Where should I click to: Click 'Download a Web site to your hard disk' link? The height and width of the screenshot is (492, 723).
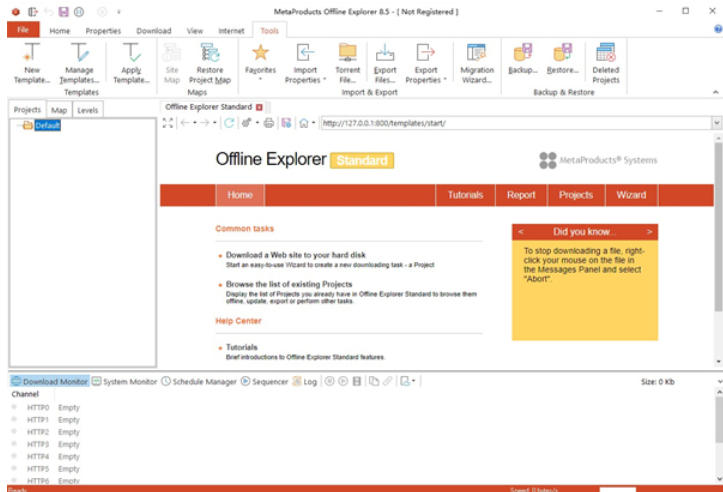296,255
